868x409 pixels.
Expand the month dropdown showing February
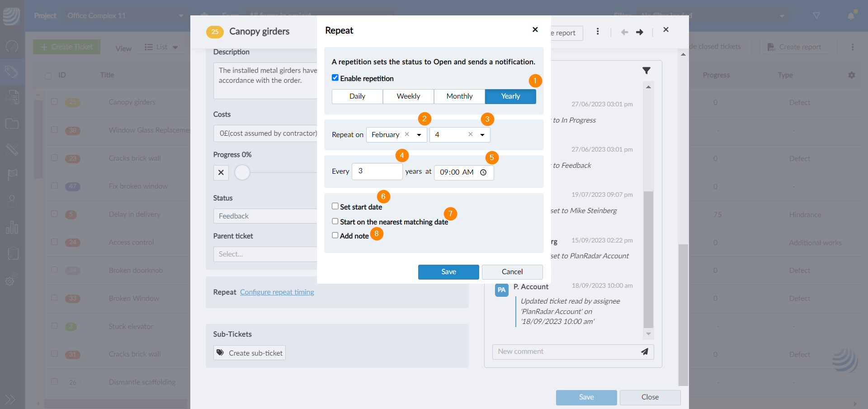(x=419, y=135)
